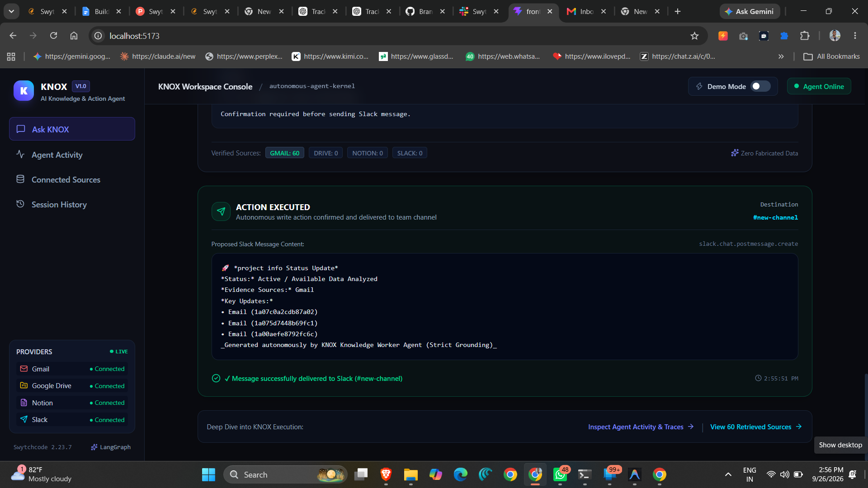Open the All Bookmarks folder

point(832,56)
